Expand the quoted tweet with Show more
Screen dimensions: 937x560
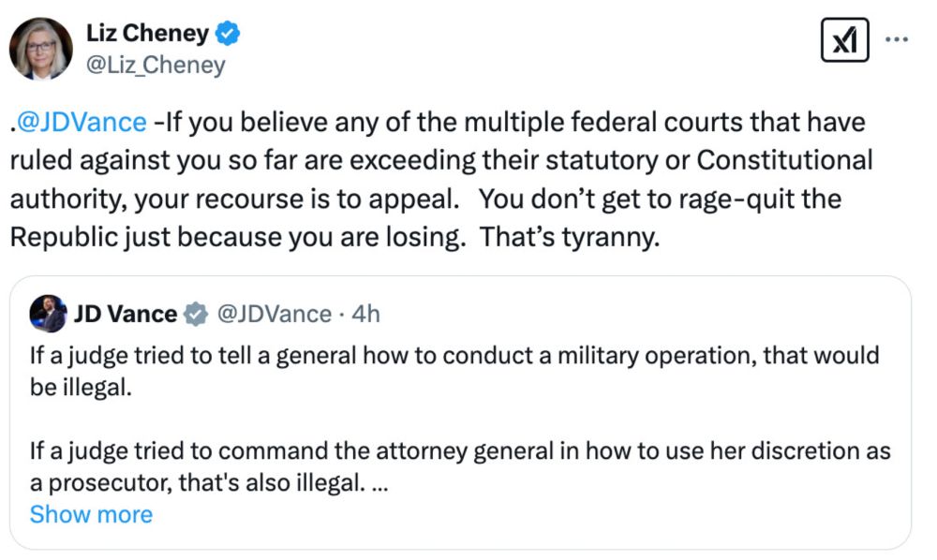(91, 514)
